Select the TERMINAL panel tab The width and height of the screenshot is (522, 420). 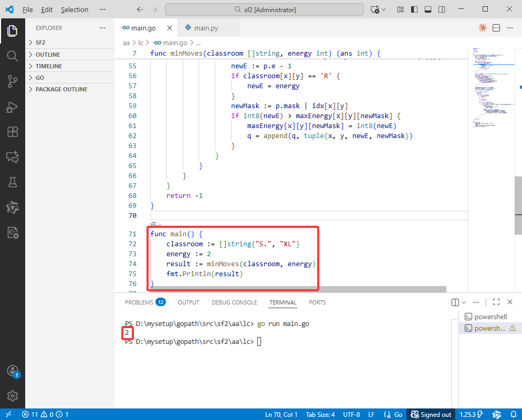click(x=283, y=302)
